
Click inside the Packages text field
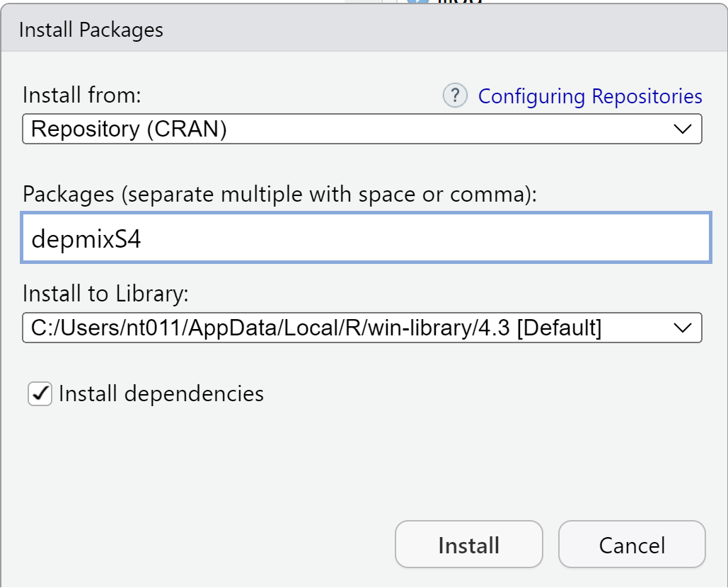point(366,238)
